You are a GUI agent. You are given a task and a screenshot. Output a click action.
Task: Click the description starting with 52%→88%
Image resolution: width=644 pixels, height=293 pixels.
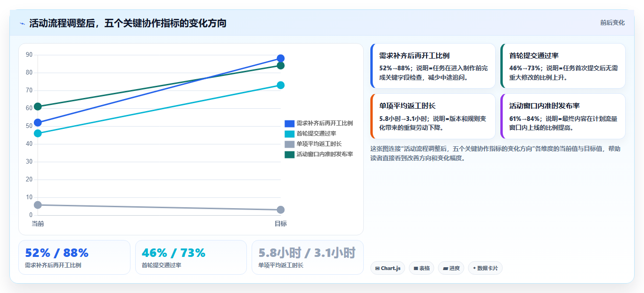[x=434, y=73]
